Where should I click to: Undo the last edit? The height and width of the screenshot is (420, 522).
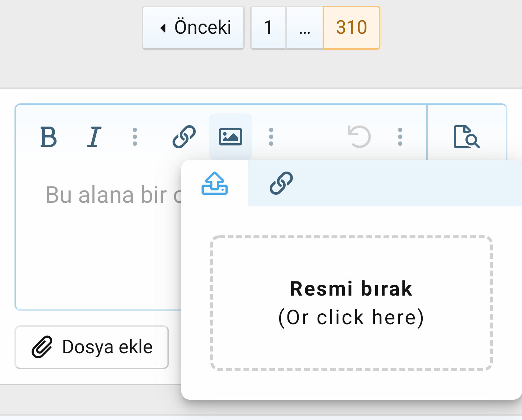click(x=360, y=137)
